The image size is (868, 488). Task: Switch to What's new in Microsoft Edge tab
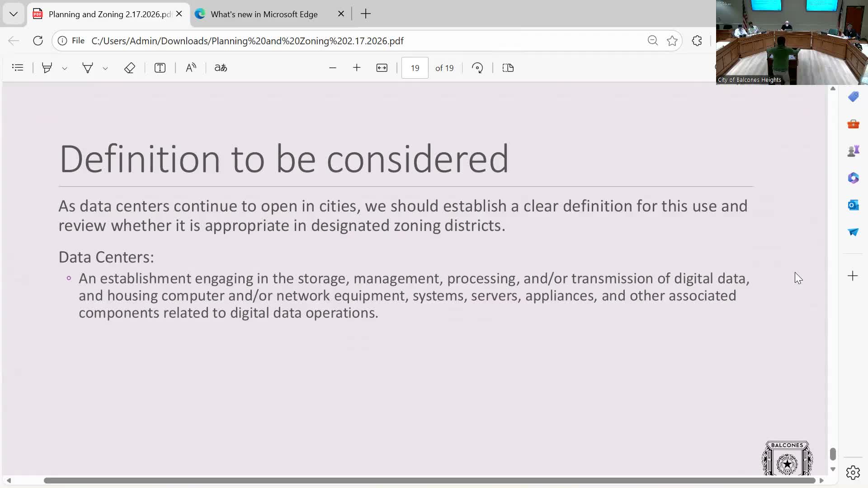264,14
